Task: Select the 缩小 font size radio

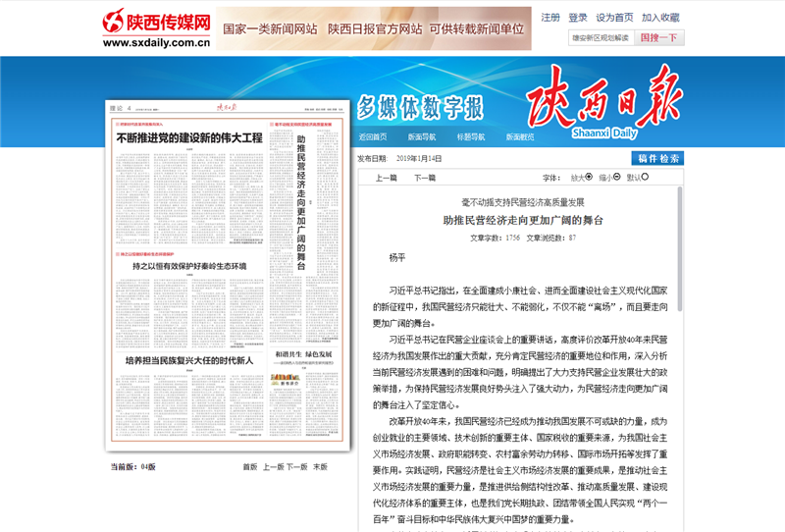Action: pos(617,177)
